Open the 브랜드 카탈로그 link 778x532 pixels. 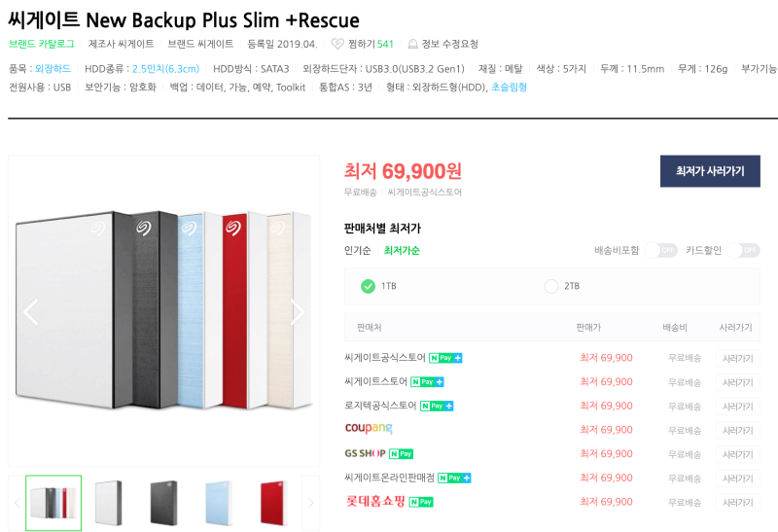click(42, 44)
